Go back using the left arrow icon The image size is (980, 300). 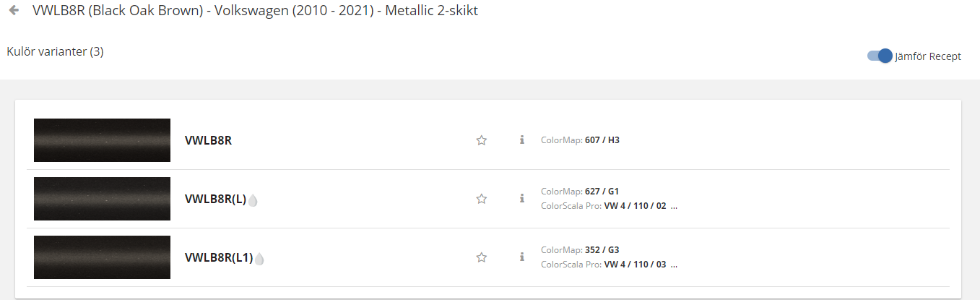point(14,11)
